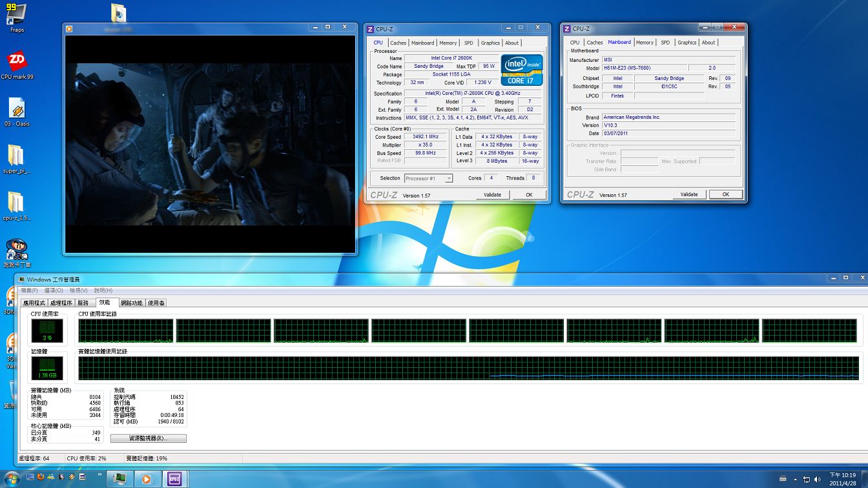Click Validate in CPU-Z Mainboard window
This screenshot has height=488, width=868.
pos(689,194)
